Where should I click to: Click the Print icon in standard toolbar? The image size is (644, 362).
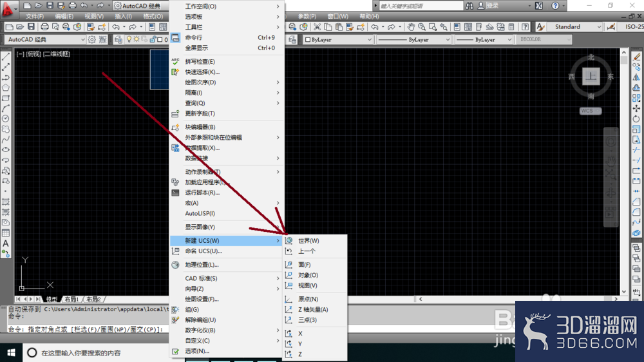tap(45, 26)
